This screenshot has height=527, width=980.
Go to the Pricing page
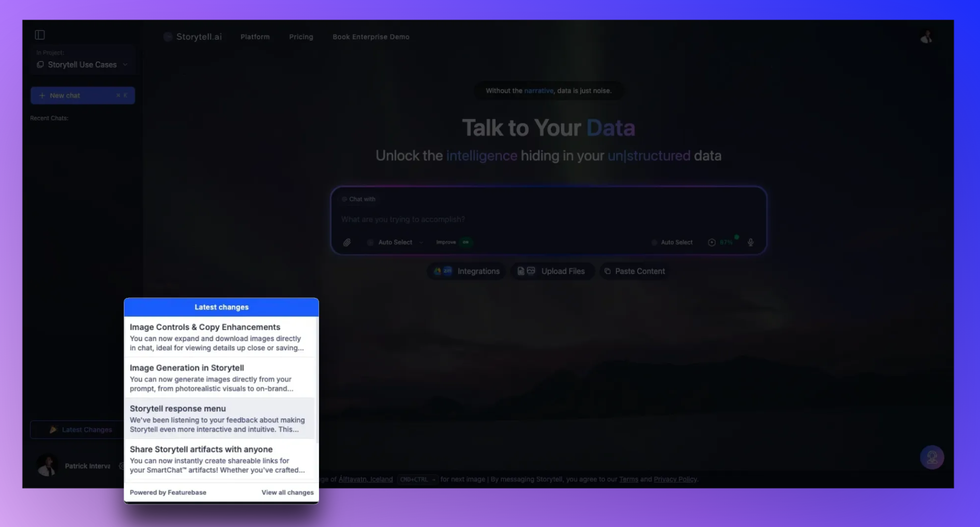point(301,37)
